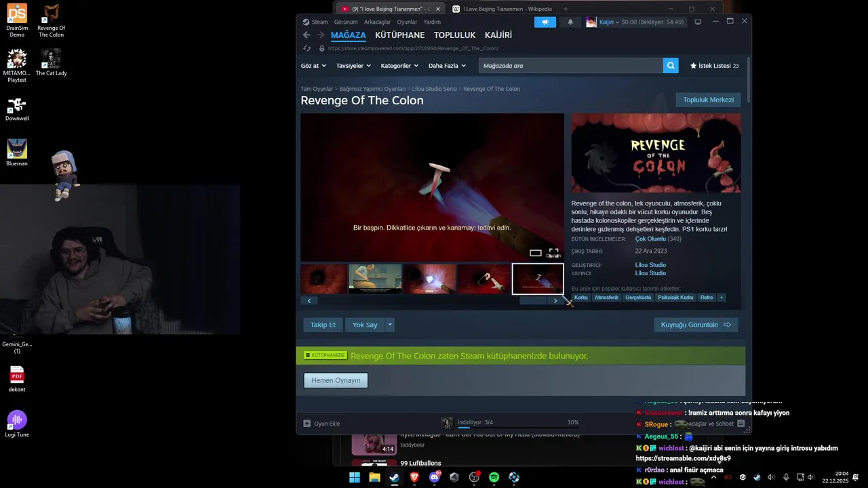Select the toilet scene screenshot thumbnail

[x=375, y=279]
